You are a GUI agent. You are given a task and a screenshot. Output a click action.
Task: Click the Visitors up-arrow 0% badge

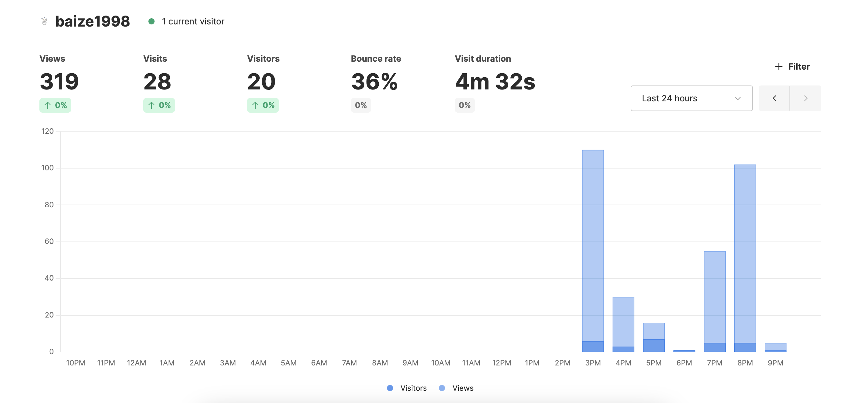tap(263, 105)
